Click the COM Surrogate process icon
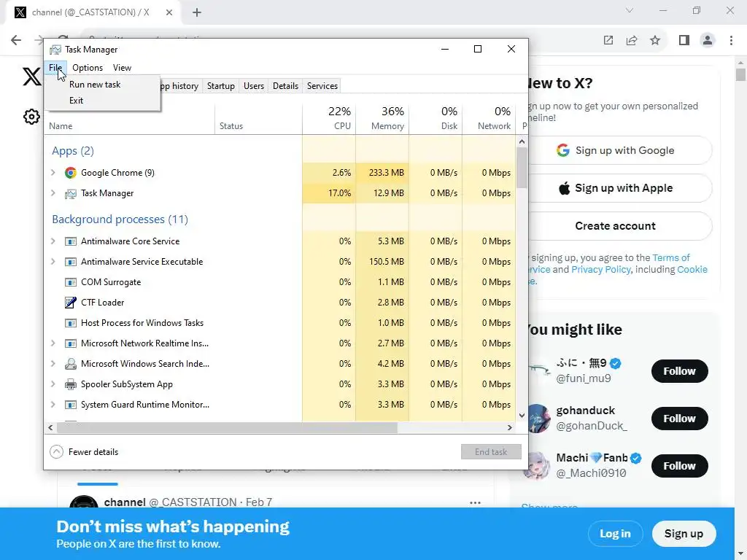This screenshot has height=560, width=747. point(71,282)
